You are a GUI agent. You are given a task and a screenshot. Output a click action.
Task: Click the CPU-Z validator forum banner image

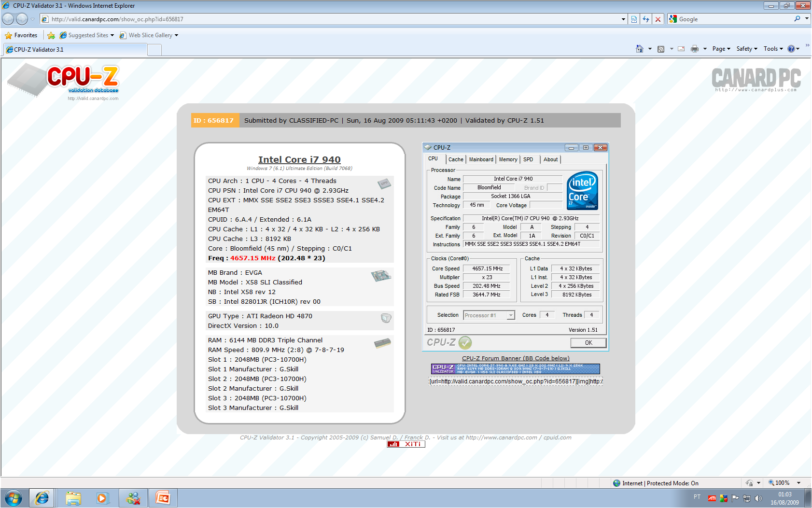click(x=516, y=369)
